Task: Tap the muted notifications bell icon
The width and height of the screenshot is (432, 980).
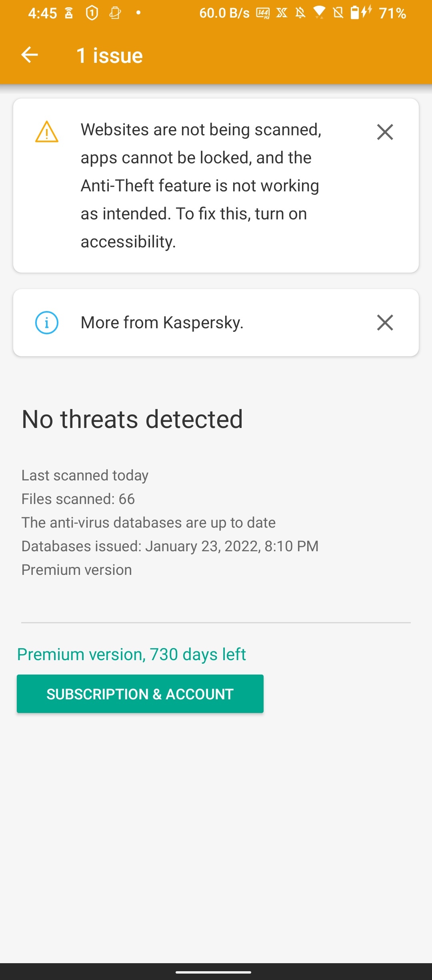Action: (x=300, y=13)
